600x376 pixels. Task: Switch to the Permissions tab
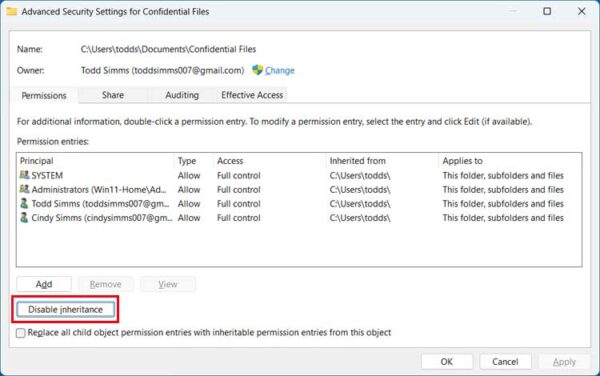point(44,95)
